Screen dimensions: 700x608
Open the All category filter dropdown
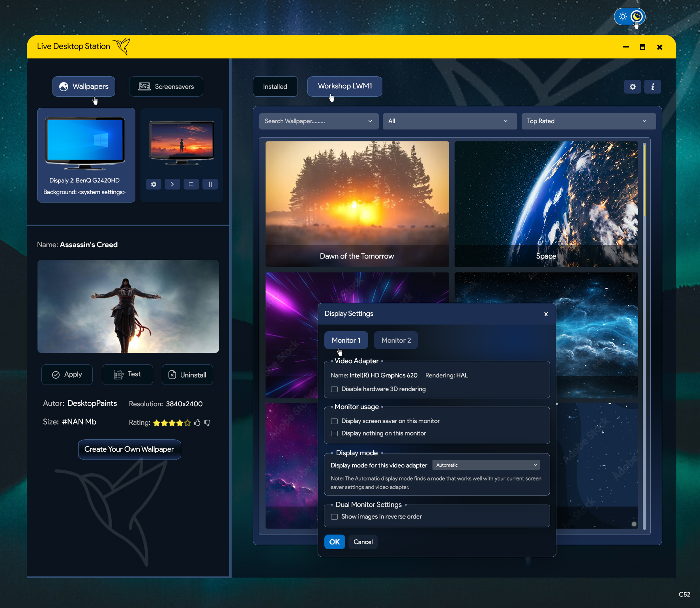click(449, 121)
